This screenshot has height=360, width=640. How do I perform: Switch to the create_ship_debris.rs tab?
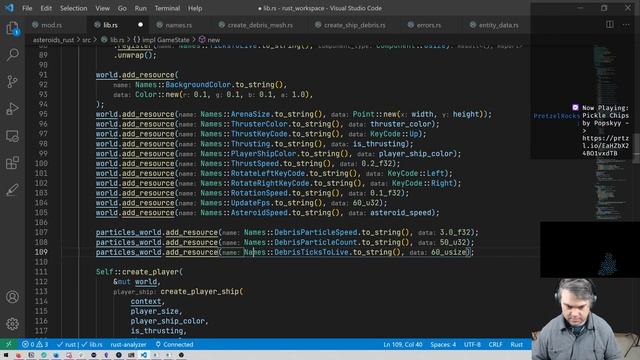point(354,25)
